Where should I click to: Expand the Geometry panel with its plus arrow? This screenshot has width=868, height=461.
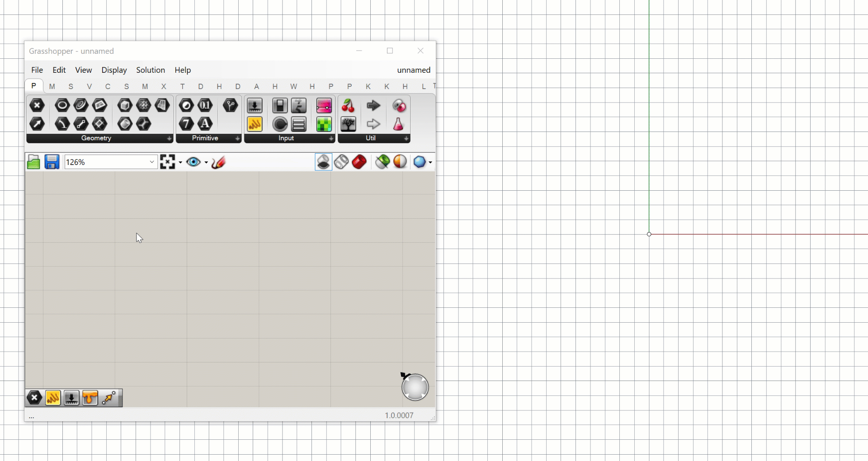coord(169,138)
